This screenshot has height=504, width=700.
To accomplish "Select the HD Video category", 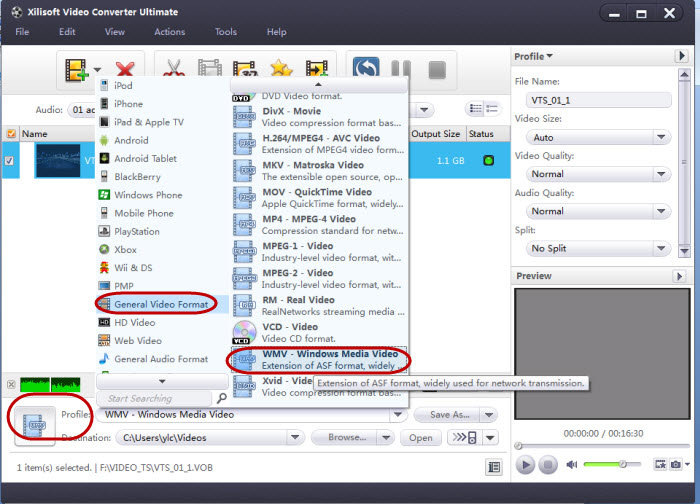I will pyautogui.click(x=162, y=322).
